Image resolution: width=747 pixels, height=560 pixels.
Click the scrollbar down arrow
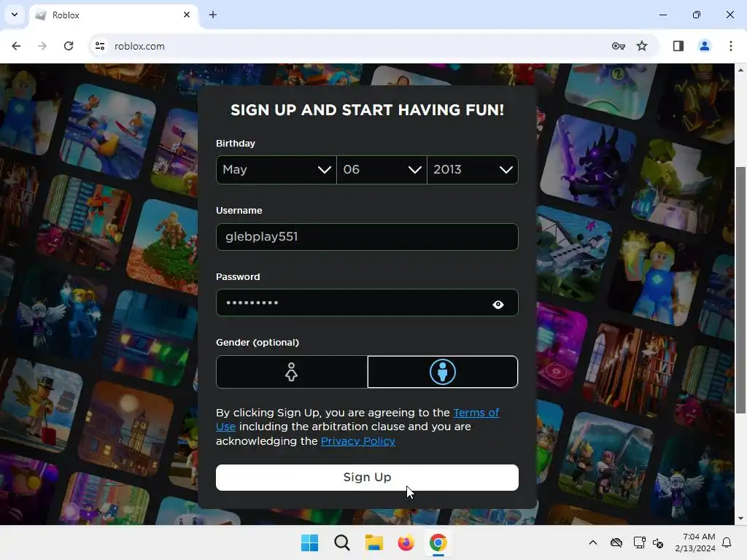coord(741,518)
